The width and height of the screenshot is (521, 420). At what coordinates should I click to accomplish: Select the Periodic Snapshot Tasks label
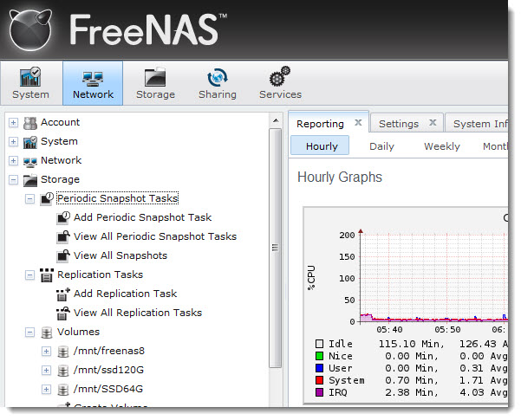point(118,198)
